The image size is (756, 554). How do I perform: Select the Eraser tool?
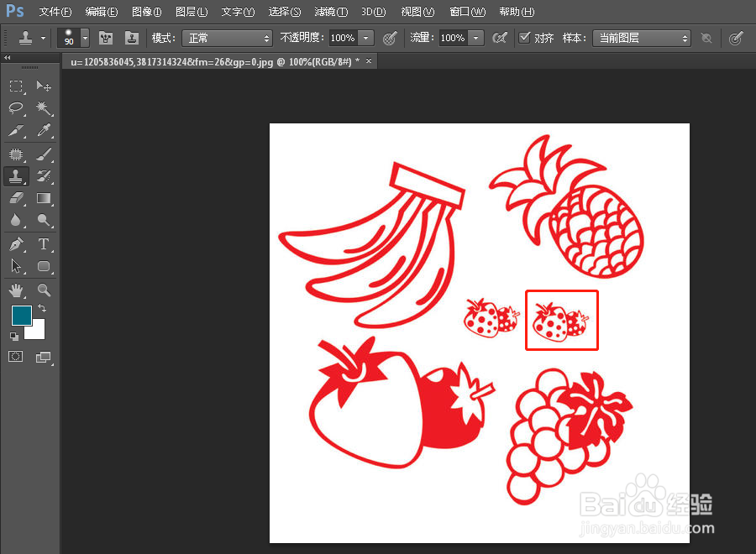point(16,198)
